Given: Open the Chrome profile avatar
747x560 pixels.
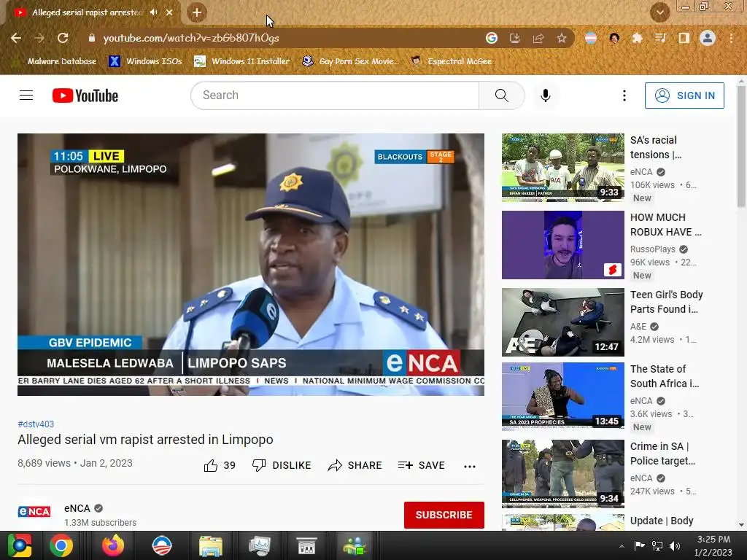Looking at the screenshot, I should [x=708, y=38].
